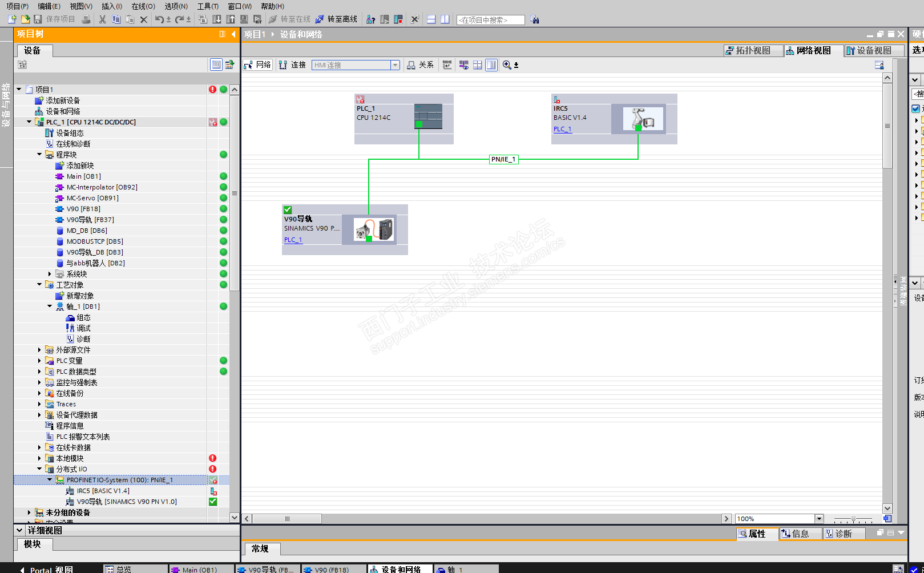The width and height of the screenshot is (924, 573).
Task: Toggle overview display in project tree toolbar
Action: tap(216, 64)
